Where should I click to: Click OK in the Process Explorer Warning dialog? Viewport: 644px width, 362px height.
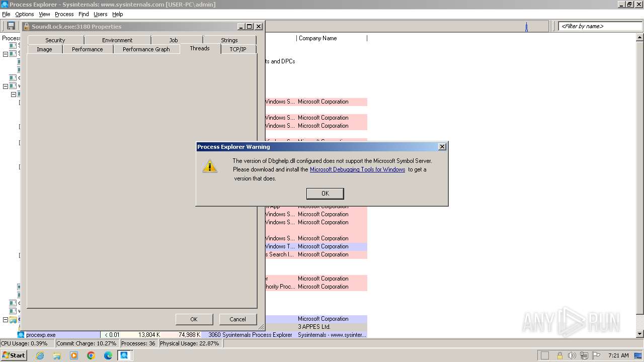coord(325,194)
